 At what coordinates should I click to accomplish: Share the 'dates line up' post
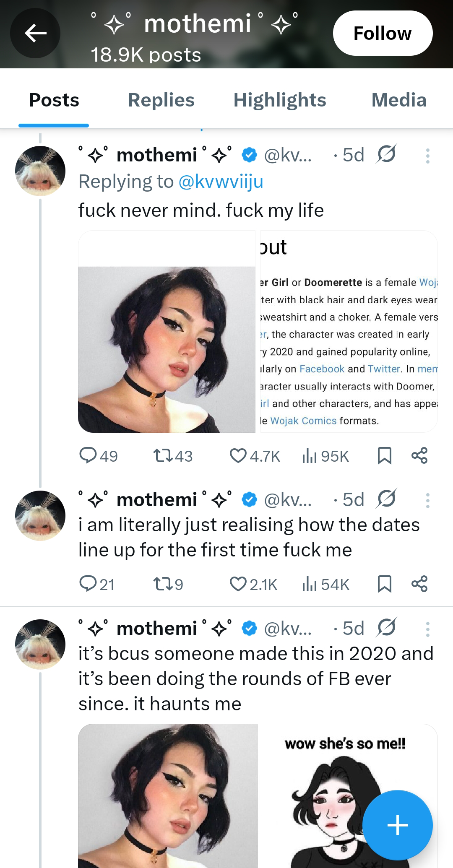[x=419, y=584]
